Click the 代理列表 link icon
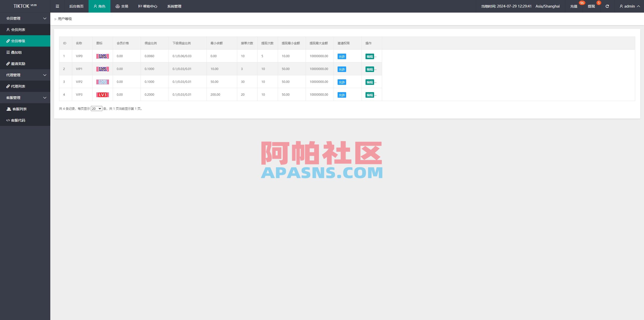 point(8,86)
